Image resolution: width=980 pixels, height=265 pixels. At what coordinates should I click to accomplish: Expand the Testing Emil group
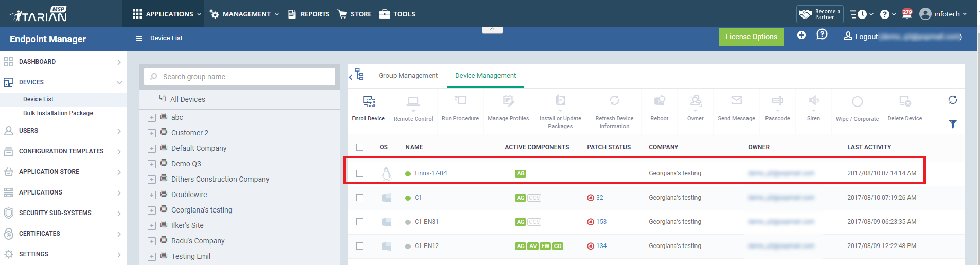click(x=152, y=257)
